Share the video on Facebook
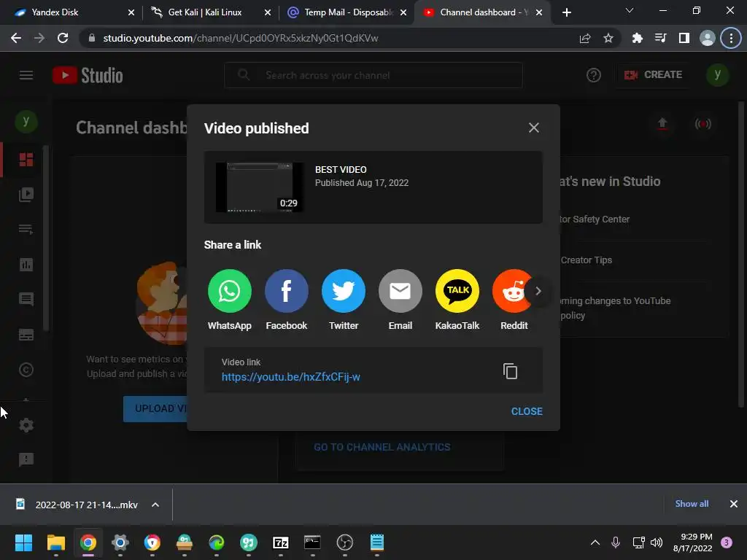 tap(286, 291)
